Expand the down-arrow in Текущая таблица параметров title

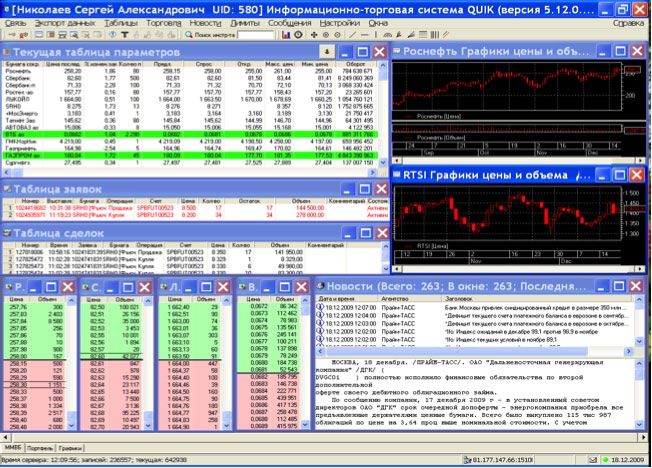tap(326, 50)
